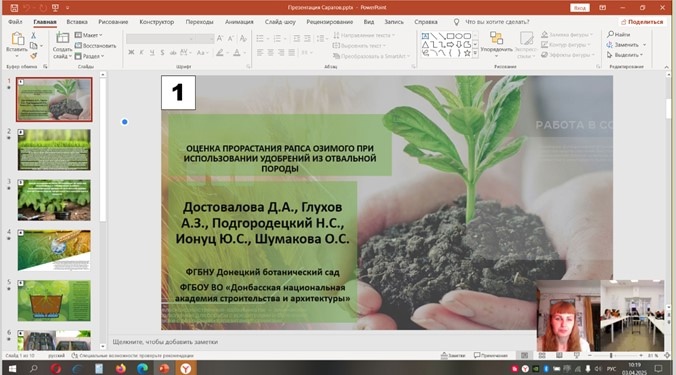
Task: Switch to the Переходы tab
Action: click(x=199, y=22)
